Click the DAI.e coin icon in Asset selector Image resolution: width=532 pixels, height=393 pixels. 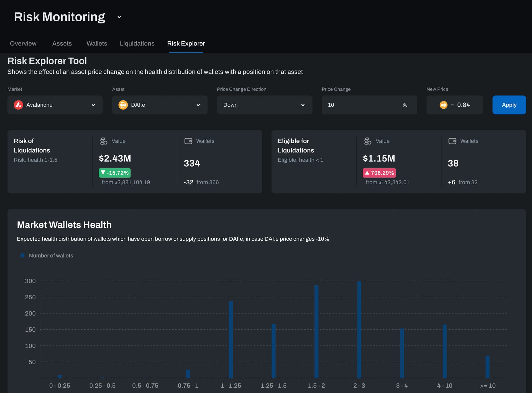[123, 105]
